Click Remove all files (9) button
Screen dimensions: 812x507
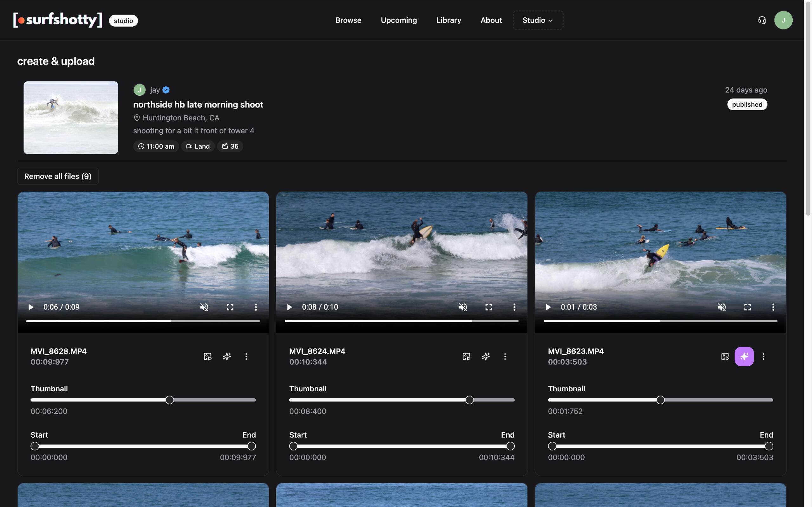click(58, 176)
